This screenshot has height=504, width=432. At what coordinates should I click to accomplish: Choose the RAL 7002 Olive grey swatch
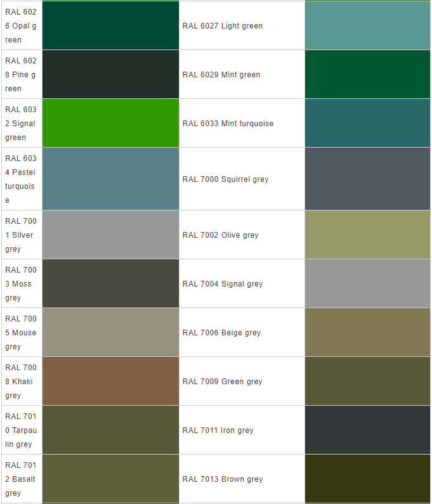(367, 235)
